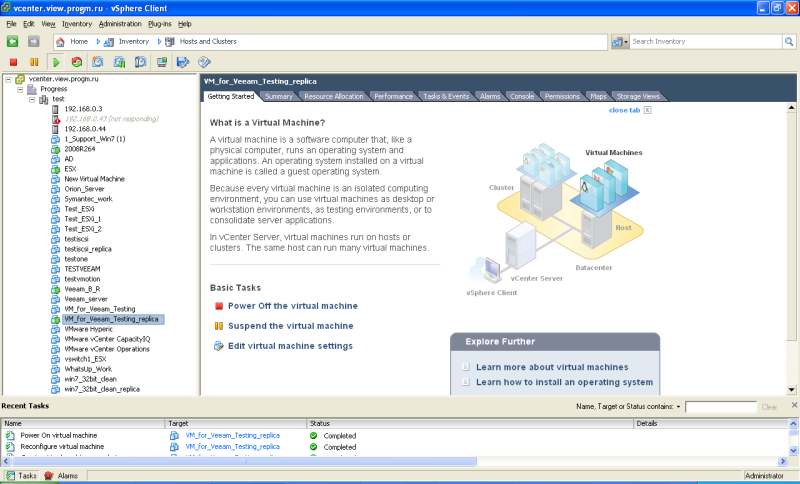Select VM_for_Veeam_Testing_replica in tree
This screenshot has width=800, height=484.
click(x=111, y=319)
